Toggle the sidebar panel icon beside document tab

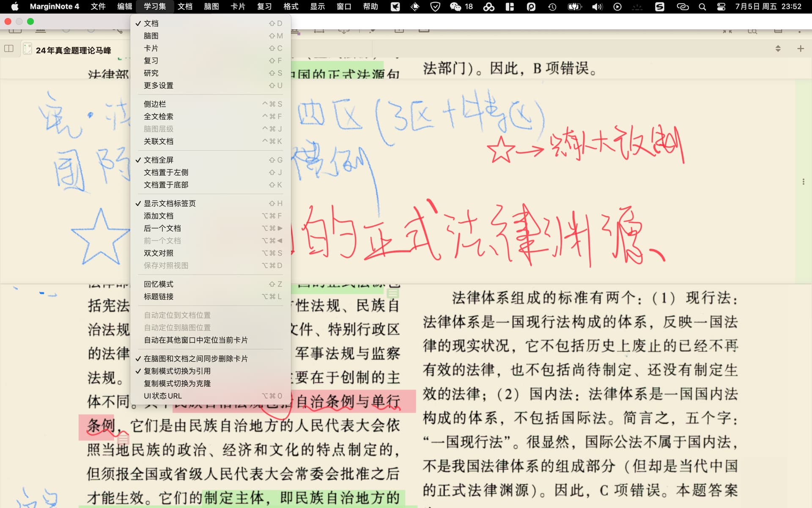[9, 48]
